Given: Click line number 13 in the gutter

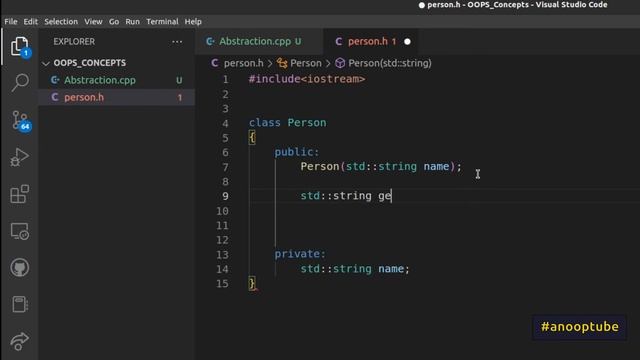Looking at the screenshot, I should point(222,254).
